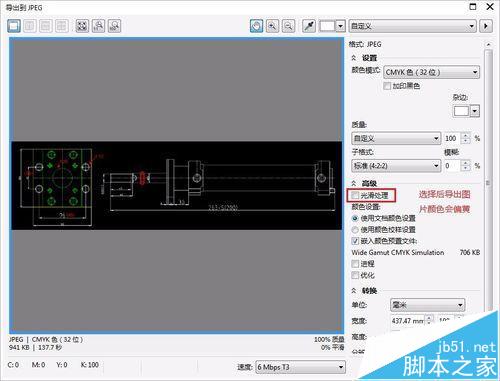This screenshot has height=381, width=500.
Task: Enable the 光滑处理 checkbox
Action: [x=355, y=195]
